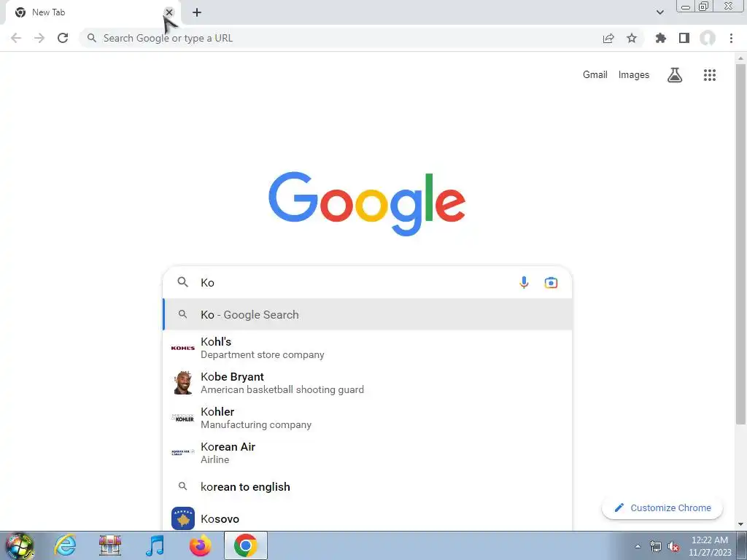Screen dimensions: 747x560
Task: Open the taskbar clock showing 12:22 AM
Action: coord(709,546)
